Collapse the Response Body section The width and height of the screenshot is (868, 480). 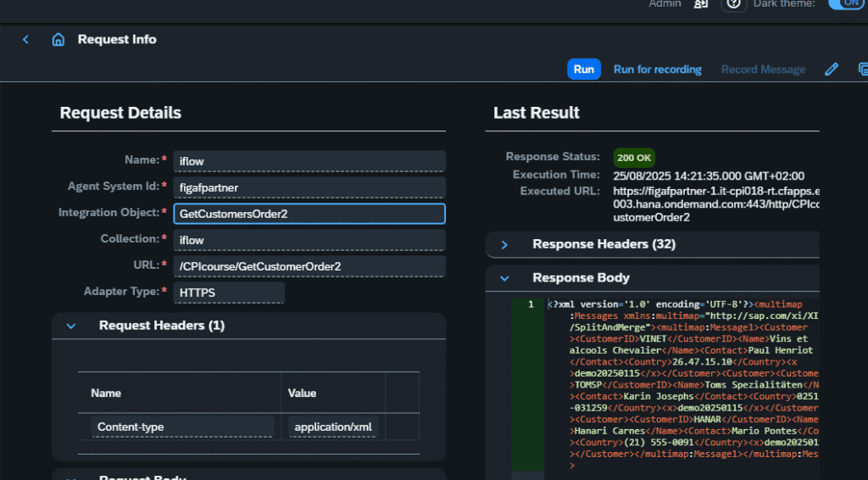[504, 278]
